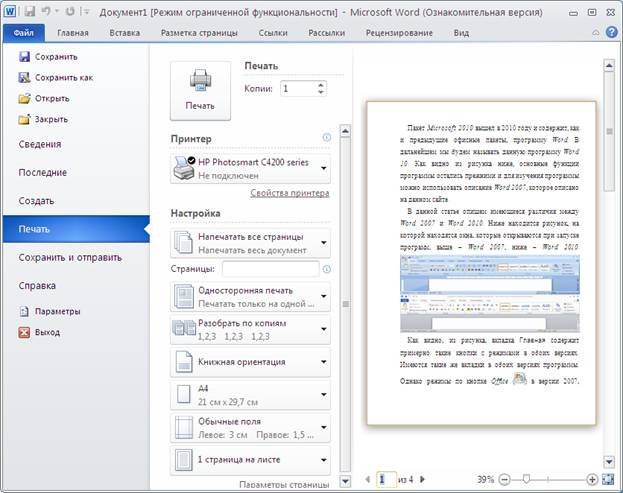Viewport: 623px width, 493px height.
Task: Click Сохранить icon in the left menu
Action: (25, 58)
